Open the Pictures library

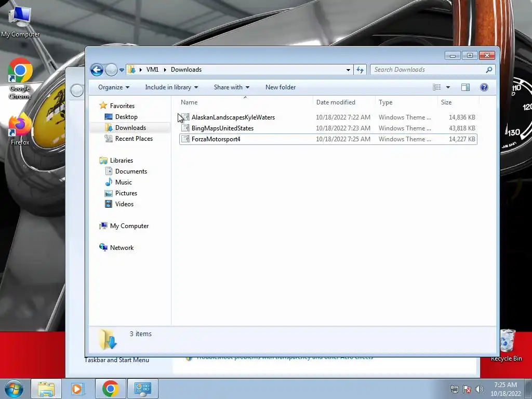pos(126,193)
